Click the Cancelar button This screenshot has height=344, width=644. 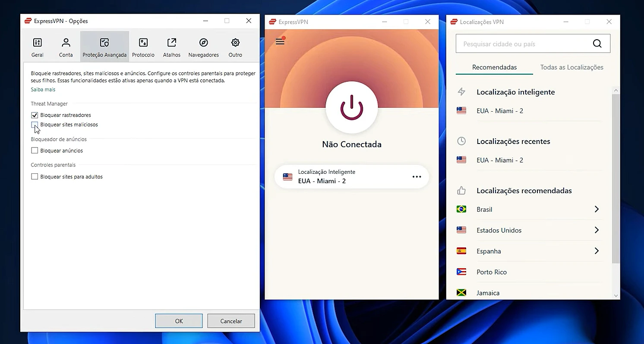(231, 321)
